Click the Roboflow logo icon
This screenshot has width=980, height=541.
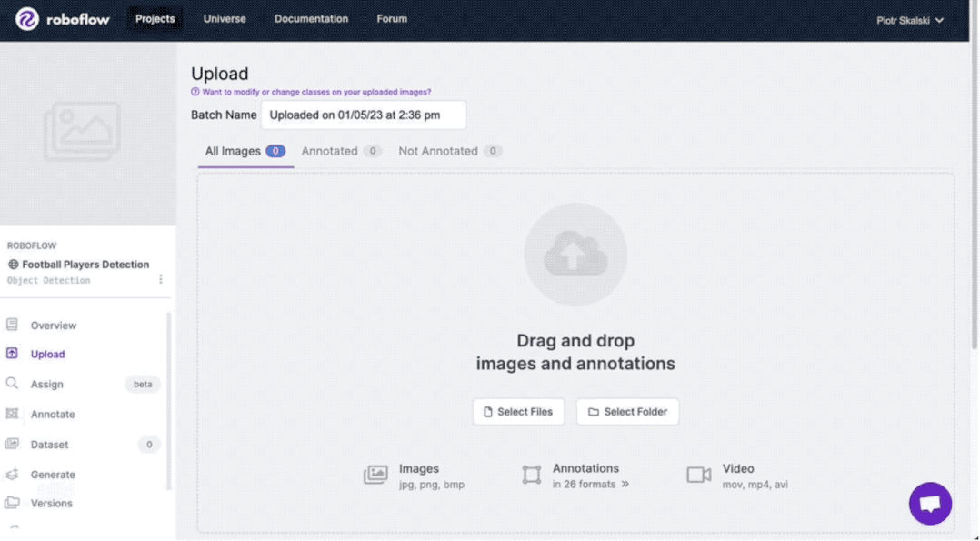27,19
